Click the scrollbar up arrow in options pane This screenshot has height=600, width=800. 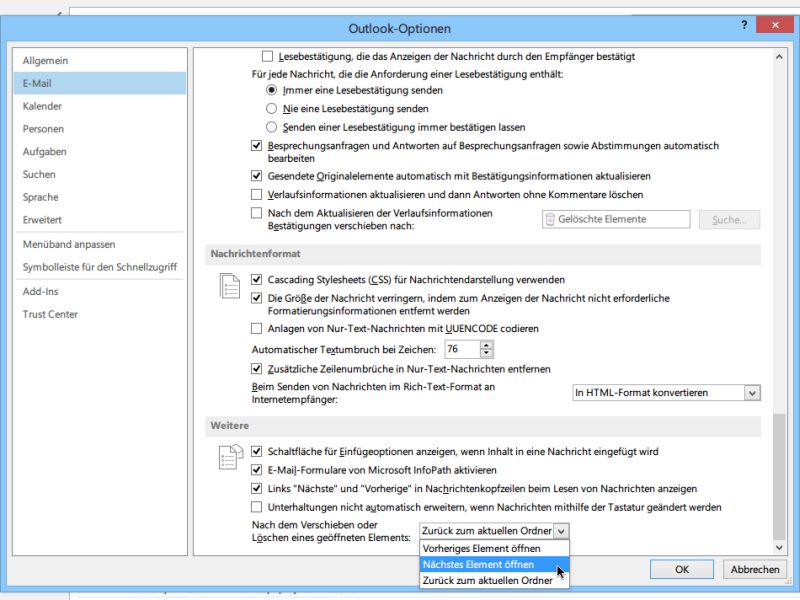779,57
